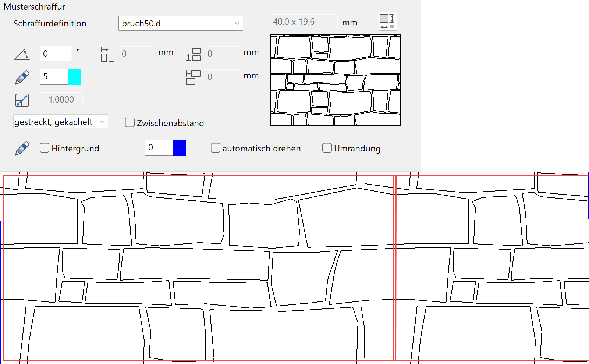Select the pen width icon

click(x=21, y=76)
